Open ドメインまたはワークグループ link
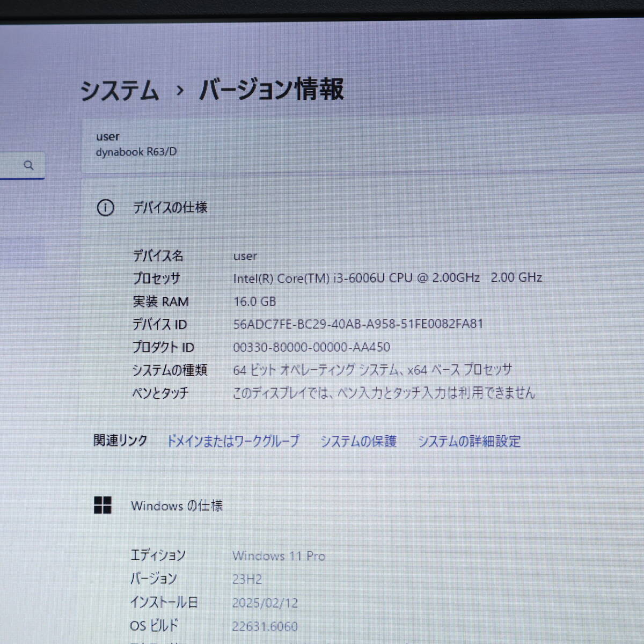Screen dimensions: 644x644 (233, 441)
